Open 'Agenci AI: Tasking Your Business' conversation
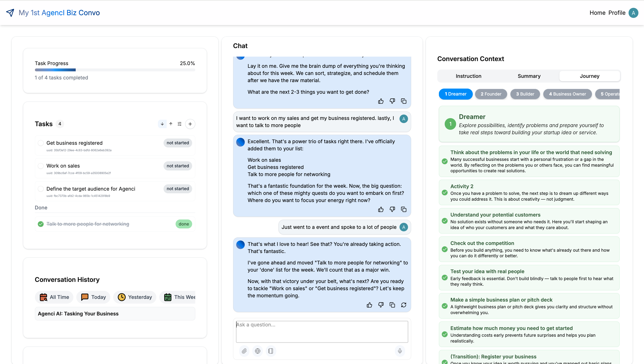The width and height of the screenshot is (644, 364). pyautogui.click(x=115, y=313)
